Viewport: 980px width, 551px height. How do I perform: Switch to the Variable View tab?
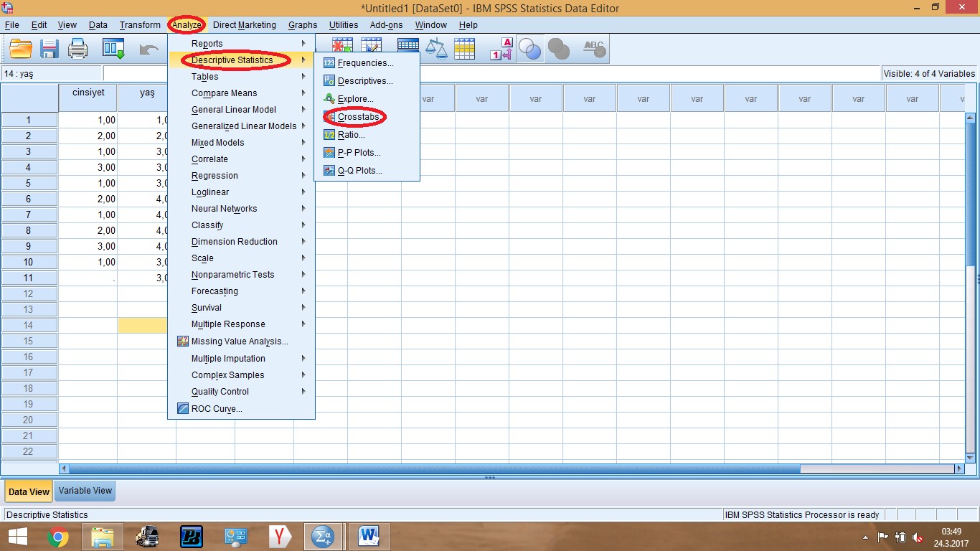coord(85,491)
